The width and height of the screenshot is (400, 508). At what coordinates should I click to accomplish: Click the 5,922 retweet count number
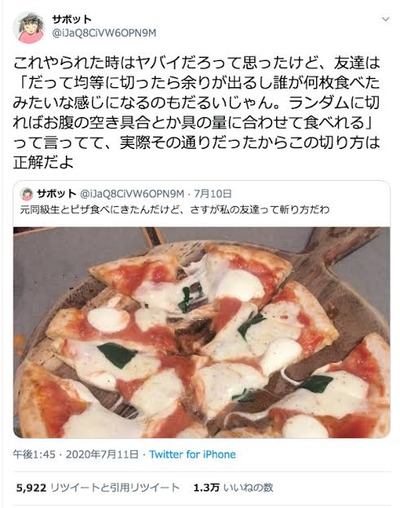coord(31,488)
